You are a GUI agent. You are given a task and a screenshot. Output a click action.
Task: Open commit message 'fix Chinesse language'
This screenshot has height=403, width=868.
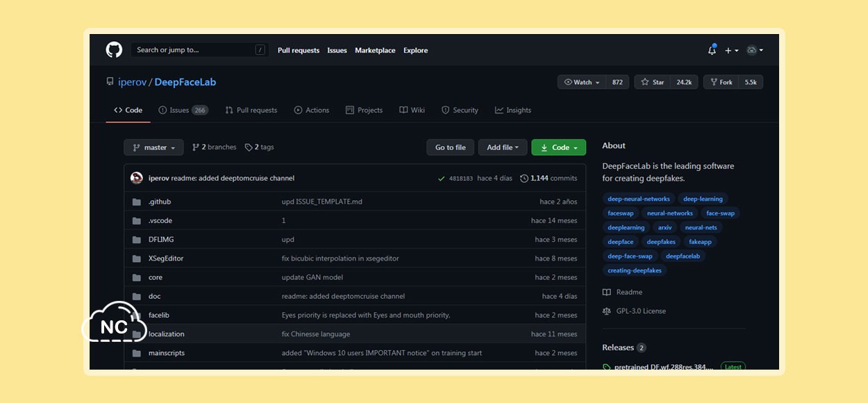tap(316, 334)
